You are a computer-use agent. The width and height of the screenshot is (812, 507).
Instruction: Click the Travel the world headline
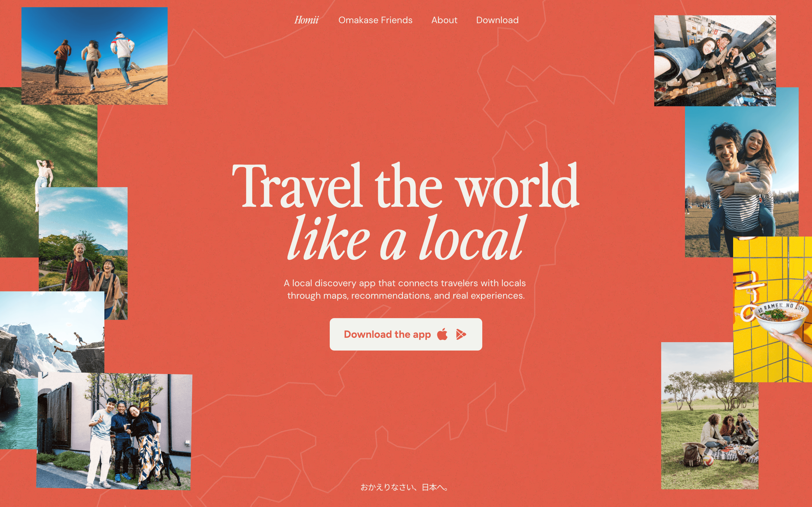pyautogui.click(x=405, y=185)
